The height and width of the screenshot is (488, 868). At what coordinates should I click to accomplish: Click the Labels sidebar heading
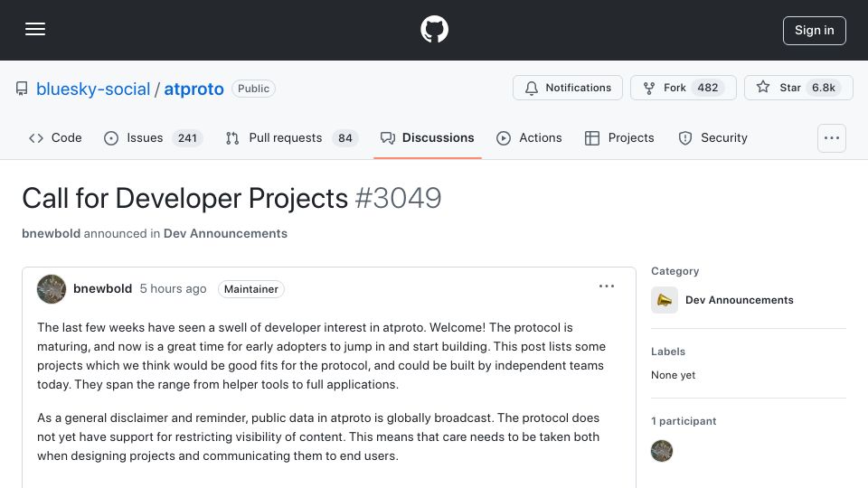pos(667,352)
